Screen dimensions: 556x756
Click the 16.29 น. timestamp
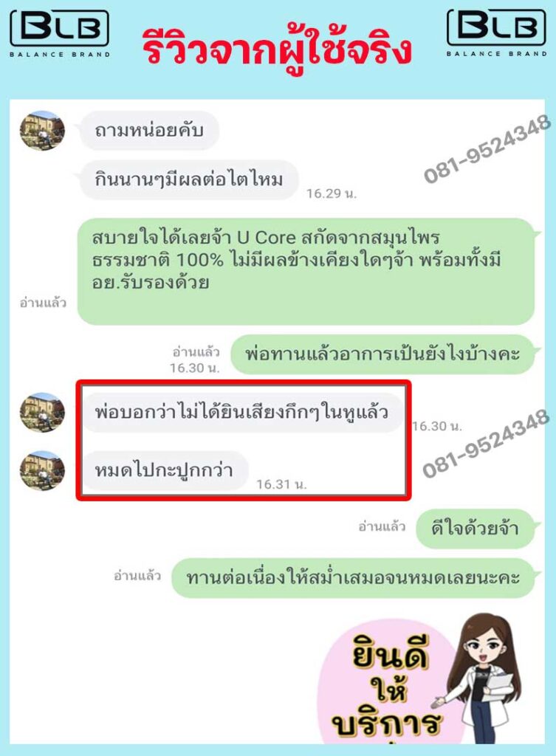pos(332,194)
